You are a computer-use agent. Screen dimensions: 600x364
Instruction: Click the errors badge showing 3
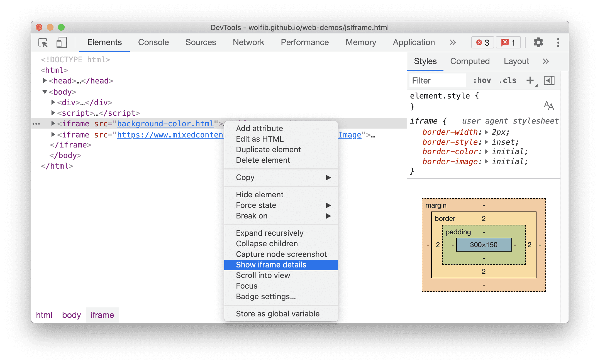tap(480, 42)
